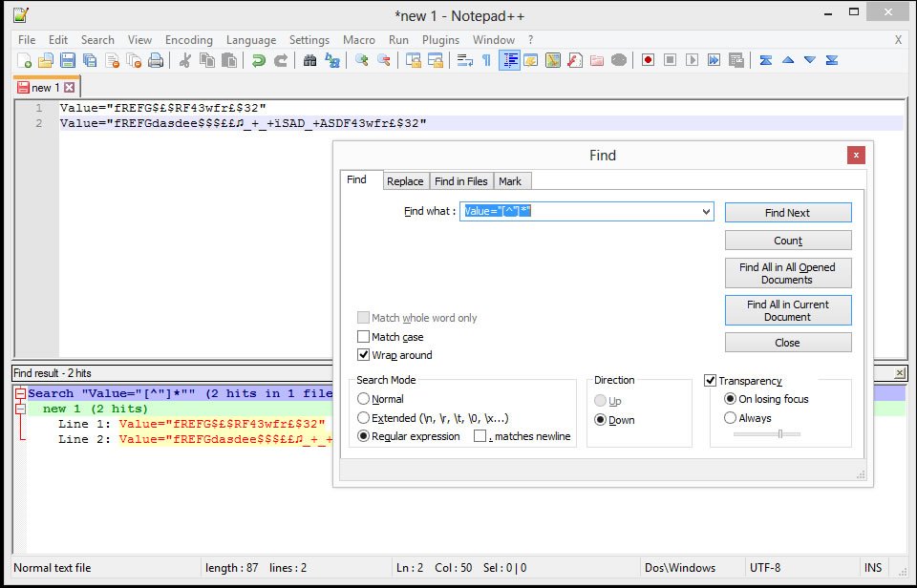Click the Cut scissors icon

click(185, 60)
